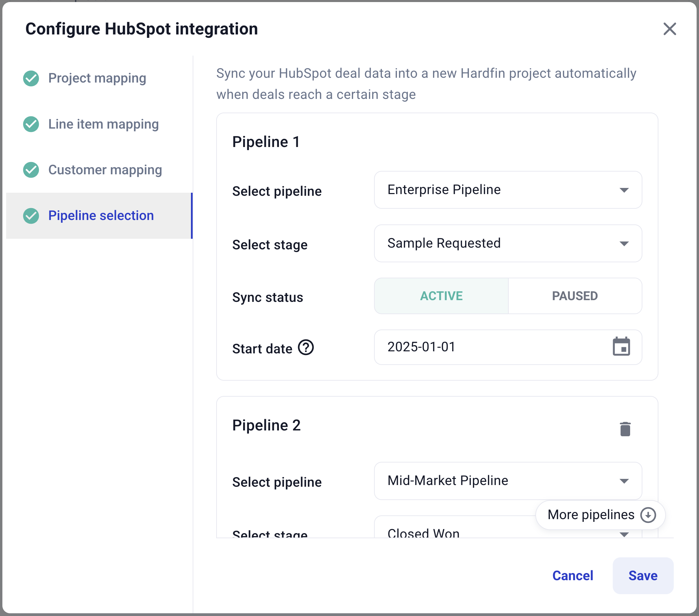The height and width of the screenshot is (616, 699).
Task: Click the Line item mapping green checkmark icon
Action: tap(31, 124)
